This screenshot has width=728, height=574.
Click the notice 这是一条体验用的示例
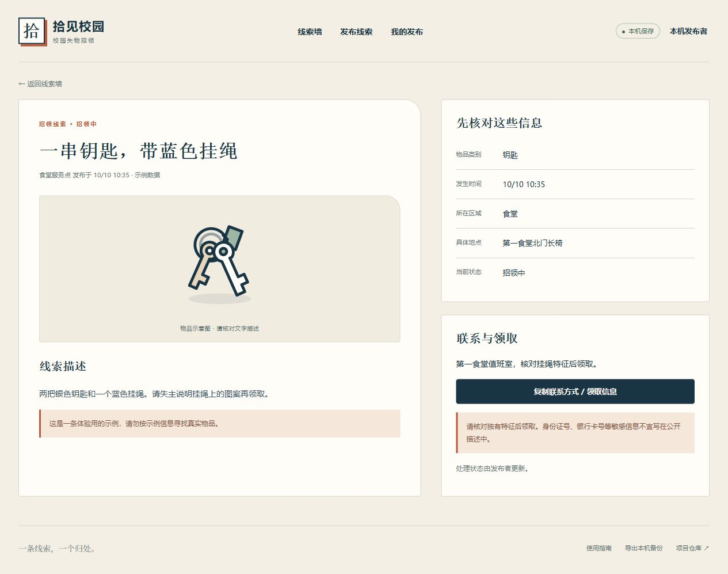click(220, 424)
